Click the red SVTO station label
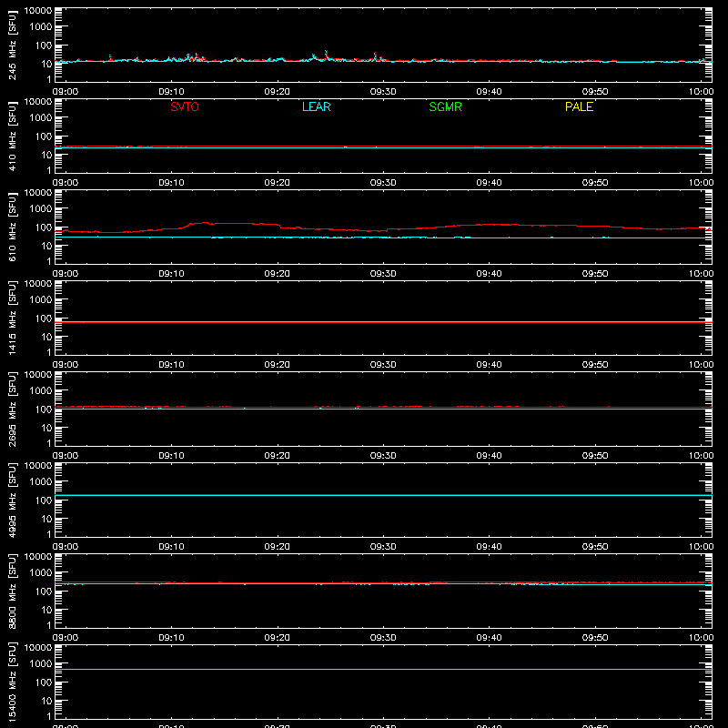The width and height of the screenshot is (728, 728). pos(185,106)
